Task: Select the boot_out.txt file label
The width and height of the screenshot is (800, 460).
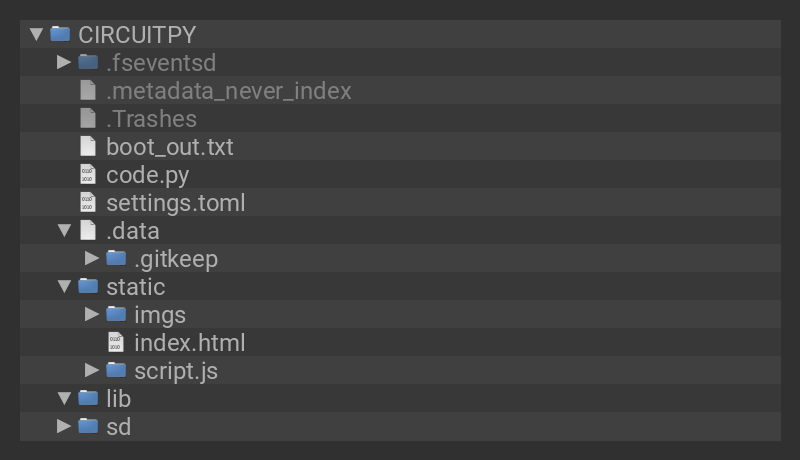Action: pyautogui.click(x=170, y=147)
